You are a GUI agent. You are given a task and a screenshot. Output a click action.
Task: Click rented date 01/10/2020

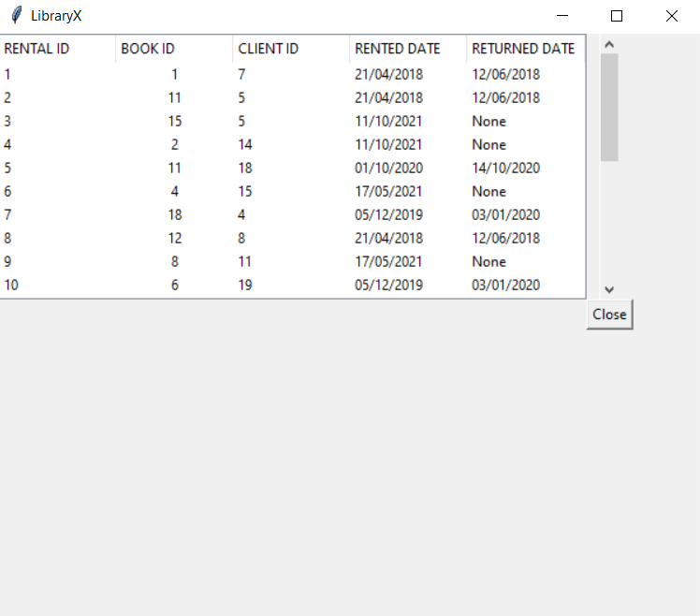click(x=389, y=168)
